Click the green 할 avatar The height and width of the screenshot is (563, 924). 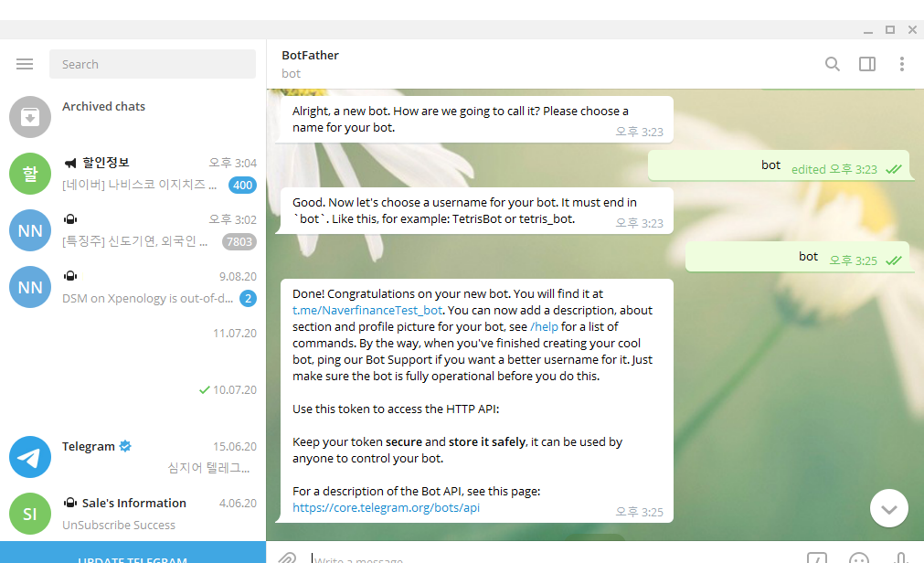tap(30, 174)
